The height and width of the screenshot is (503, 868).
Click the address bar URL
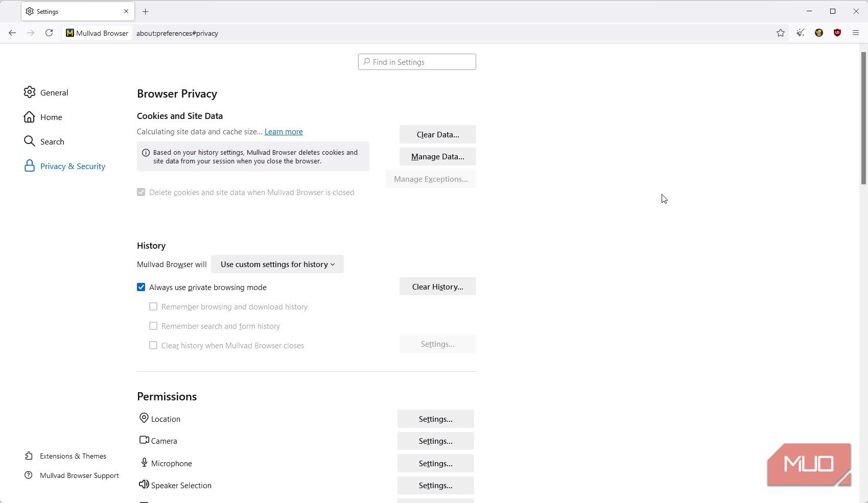coord(177,33)
